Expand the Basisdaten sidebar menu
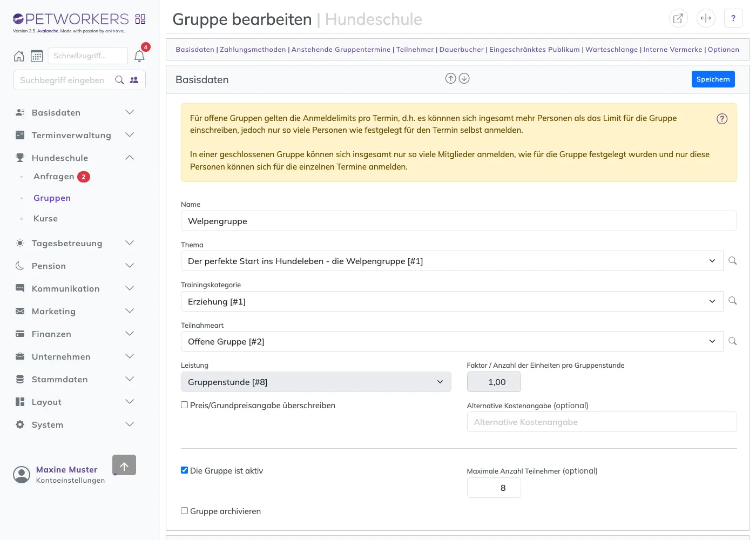 pyautogui.click(x=75, y=112)
